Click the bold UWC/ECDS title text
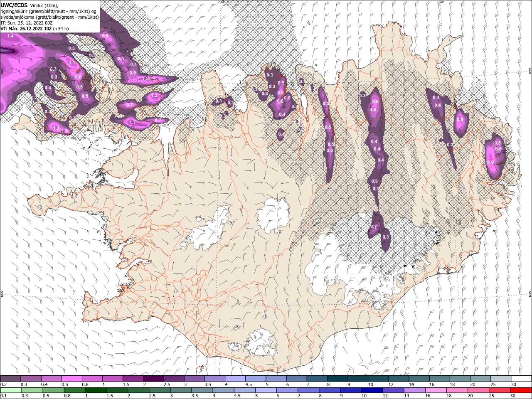 [x=14, y=5]
